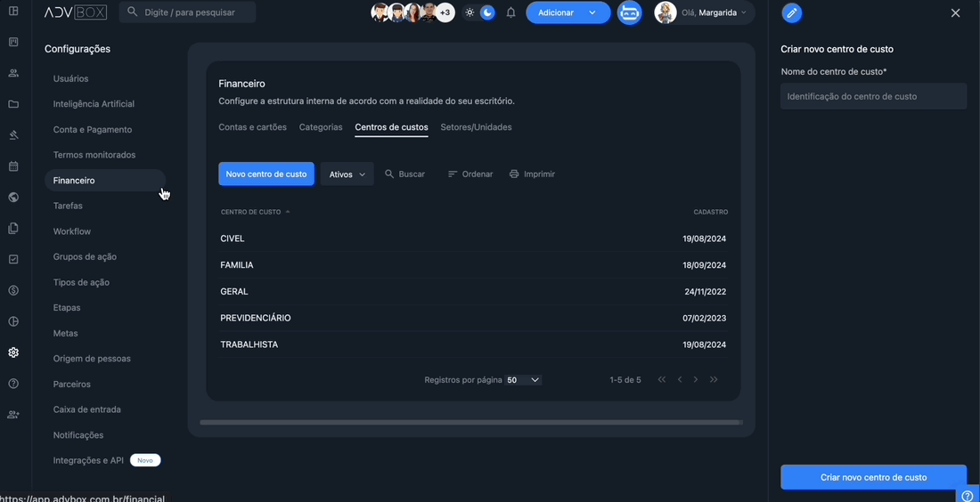Open the tasks checkmark icon in left rail

point(13,259)
